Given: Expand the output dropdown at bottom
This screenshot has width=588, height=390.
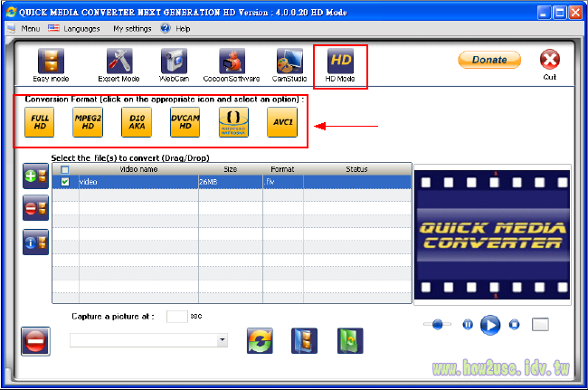Looking at the screenshot, I should (223, 340).
